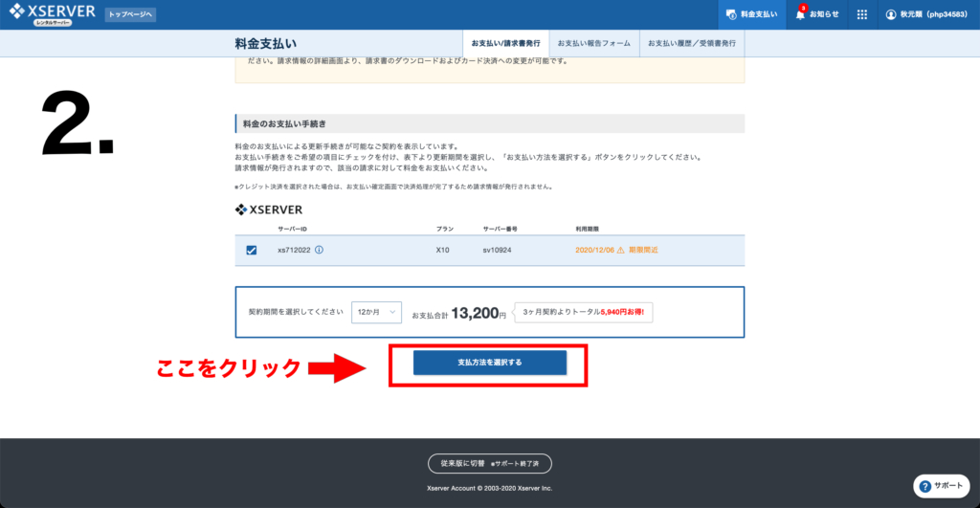Viewport: 980px width, 508px height.
Task: Click the 支払方法を選択する button
Action: 490,363
